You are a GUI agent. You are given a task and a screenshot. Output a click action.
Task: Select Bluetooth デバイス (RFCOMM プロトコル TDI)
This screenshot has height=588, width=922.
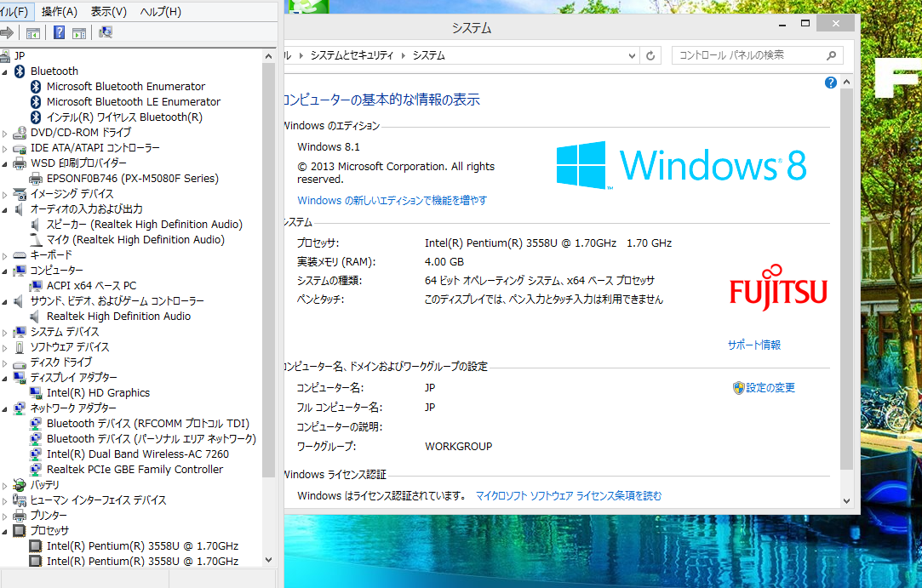click(147, 424)
